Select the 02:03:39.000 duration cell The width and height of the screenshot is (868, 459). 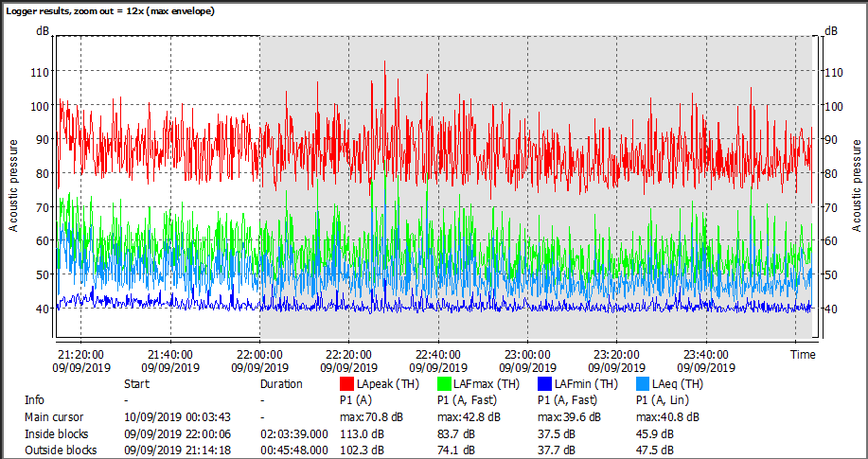coord(293,433)
